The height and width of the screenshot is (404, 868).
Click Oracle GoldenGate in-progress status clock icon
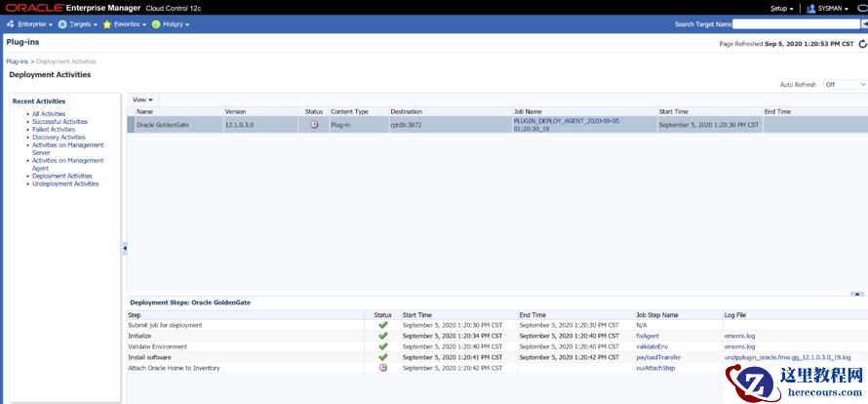(x=314, y=124)
